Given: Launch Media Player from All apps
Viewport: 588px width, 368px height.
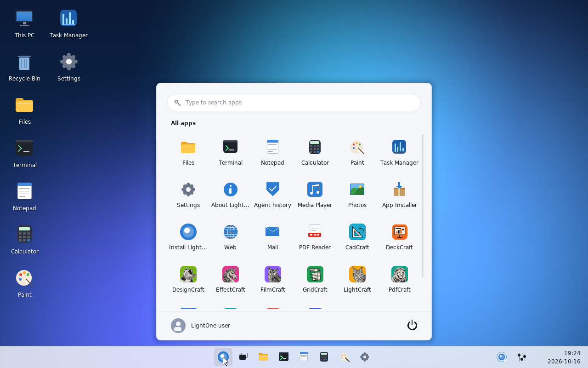Looking at the screenshot, I should click(x=315, y=195).
